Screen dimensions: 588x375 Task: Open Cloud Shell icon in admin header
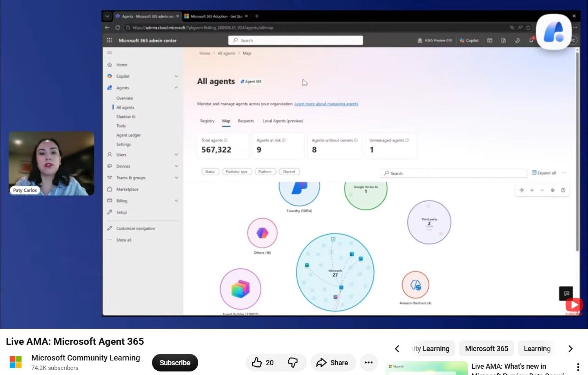[490, 40]
